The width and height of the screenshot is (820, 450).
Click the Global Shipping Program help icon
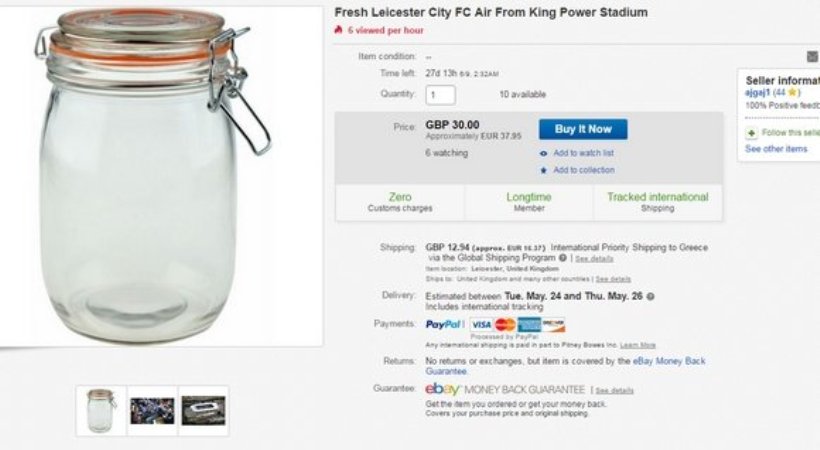pyautogui.click(x=563, y=258)
